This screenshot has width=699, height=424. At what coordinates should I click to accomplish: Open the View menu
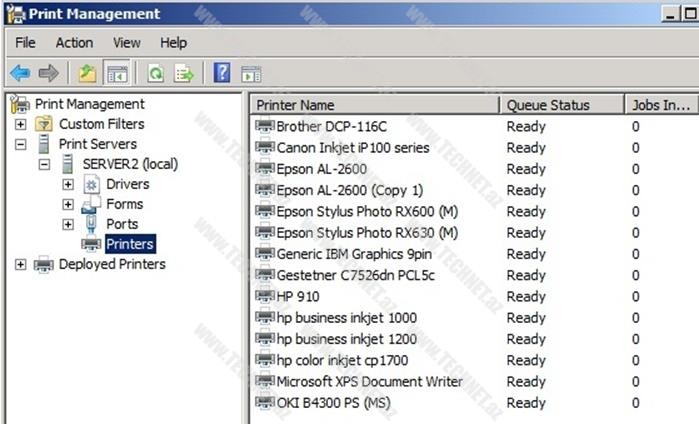click(127, 42)
